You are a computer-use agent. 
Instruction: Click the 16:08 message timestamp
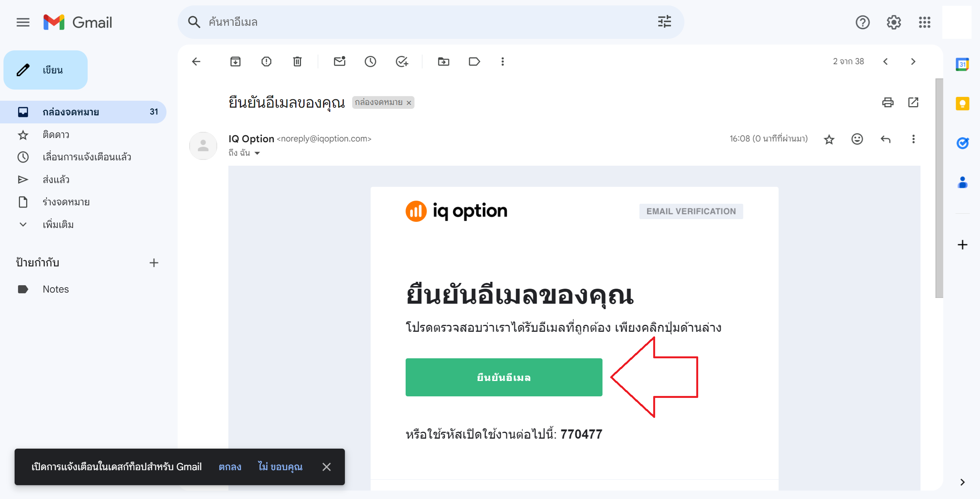[769, 139]
